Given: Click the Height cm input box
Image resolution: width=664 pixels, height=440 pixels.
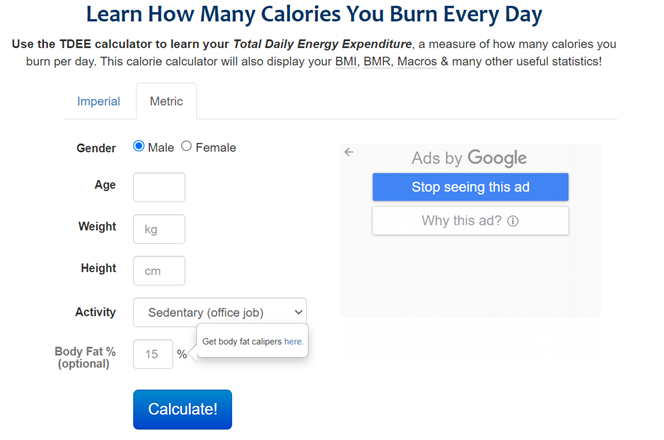Looking at the screenshot, I should coord(159,270).
